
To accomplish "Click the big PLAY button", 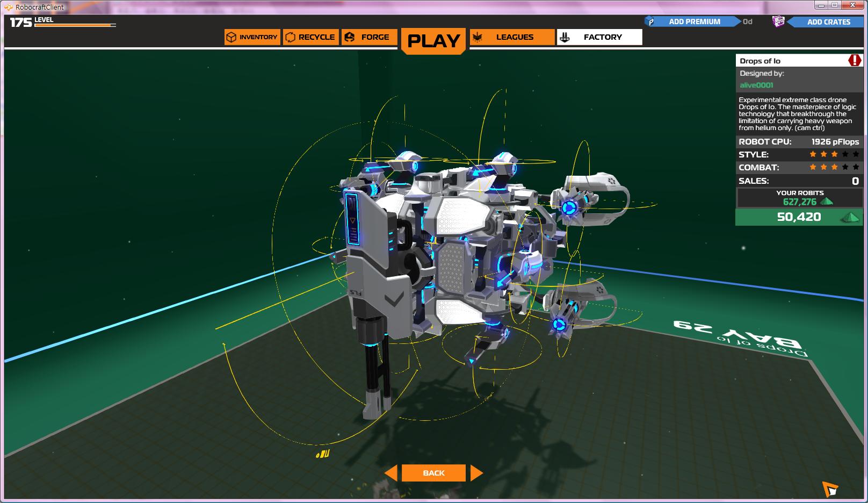I will pyautogui.click(x=433, y=41).
